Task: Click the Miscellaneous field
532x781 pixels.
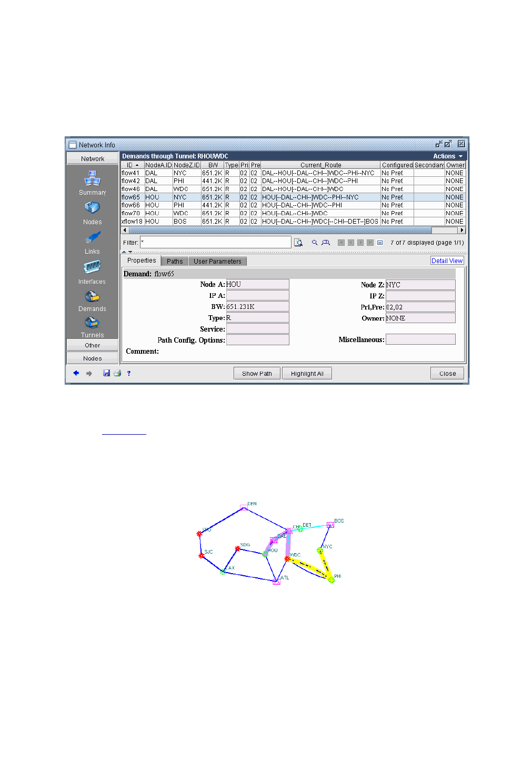Action: tap(420, 339)
